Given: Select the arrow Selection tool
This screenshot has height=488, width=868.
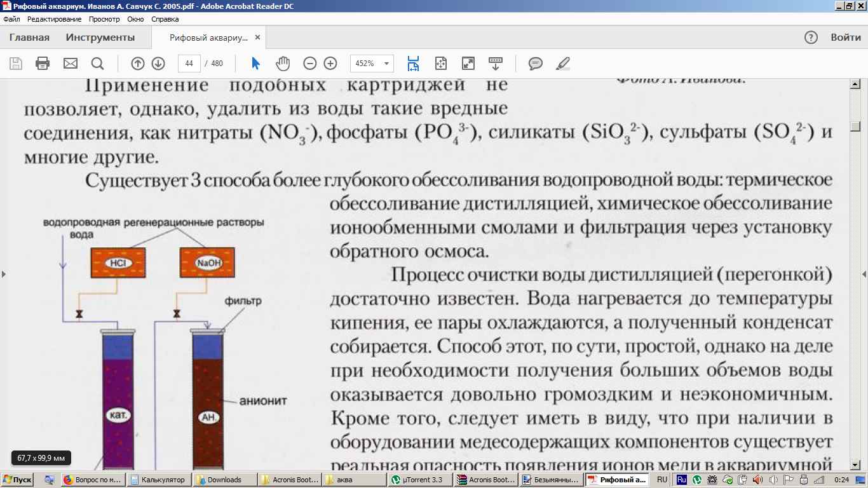Looking at the screenshot, I should (x=255, y=64).
